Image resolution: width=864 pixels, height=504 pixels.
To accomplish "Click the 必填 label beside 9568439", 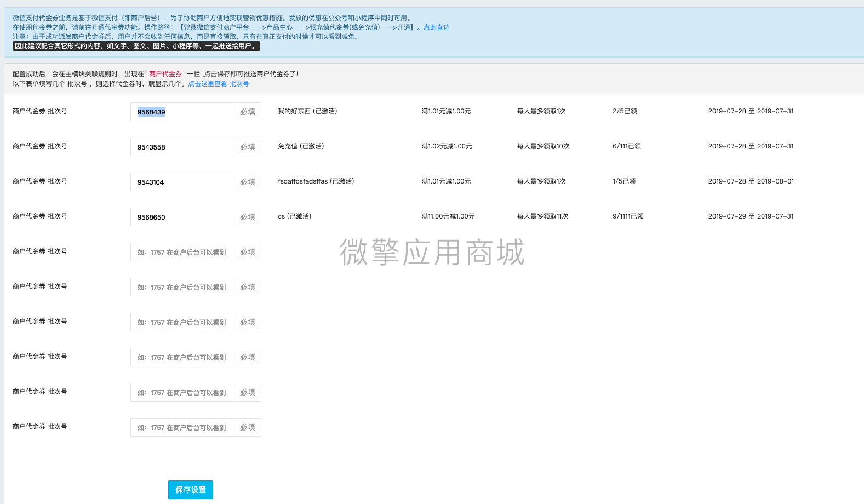I will point(248,112).
